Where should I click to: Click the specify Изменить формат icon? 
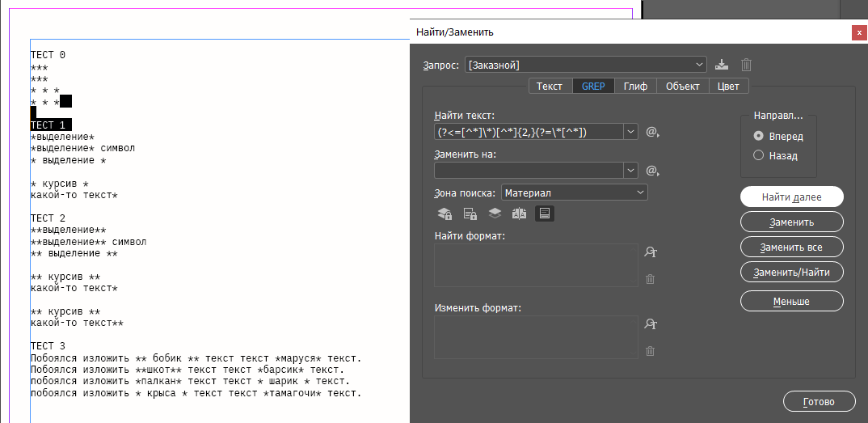click(650, 324)
